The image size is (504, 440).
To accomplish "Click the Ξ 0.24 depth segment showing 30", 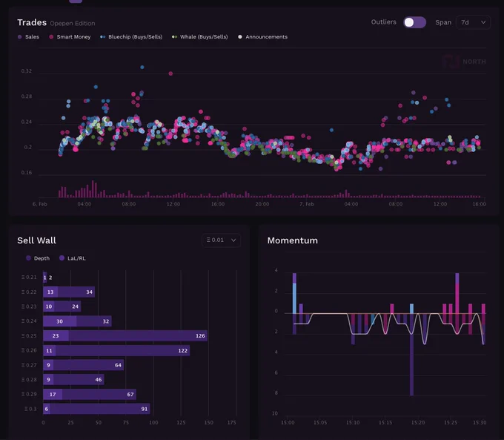I will [x=60, y=321].
